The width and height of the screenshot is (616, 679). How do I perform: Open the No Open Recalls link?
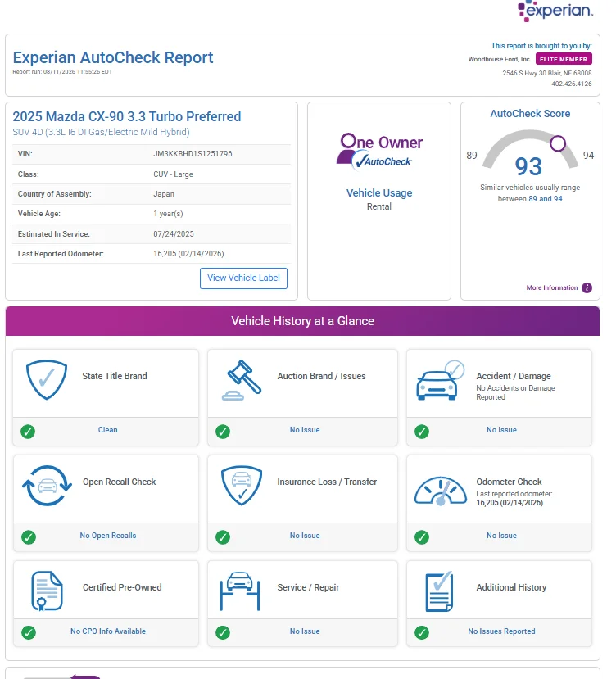(x=108, y=535)
